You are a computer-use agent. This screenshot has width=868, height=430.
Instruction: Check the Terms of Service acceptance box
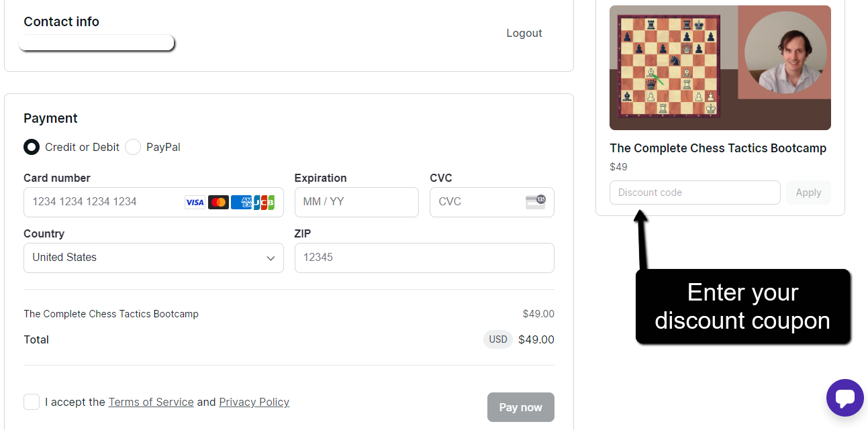(32, 402)
